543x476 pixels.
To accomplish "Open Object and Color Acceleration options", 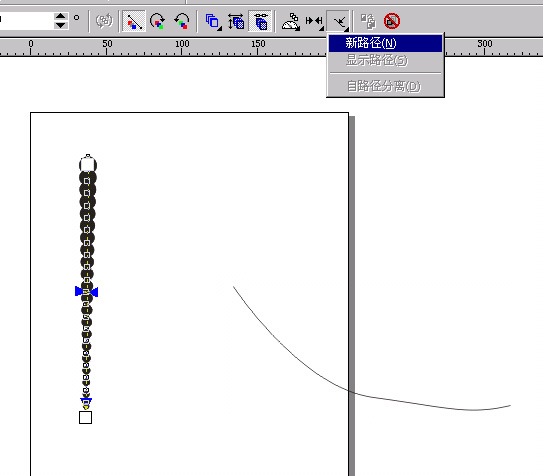I will point(214,21).
